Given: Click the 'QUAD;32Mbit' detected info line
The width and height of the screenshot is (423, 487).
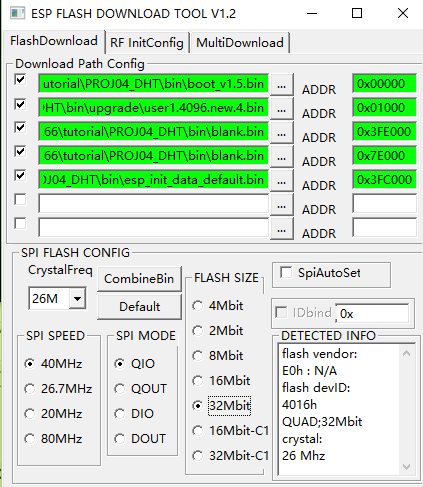Looking at the screenshot, I should tap(322, 422).
